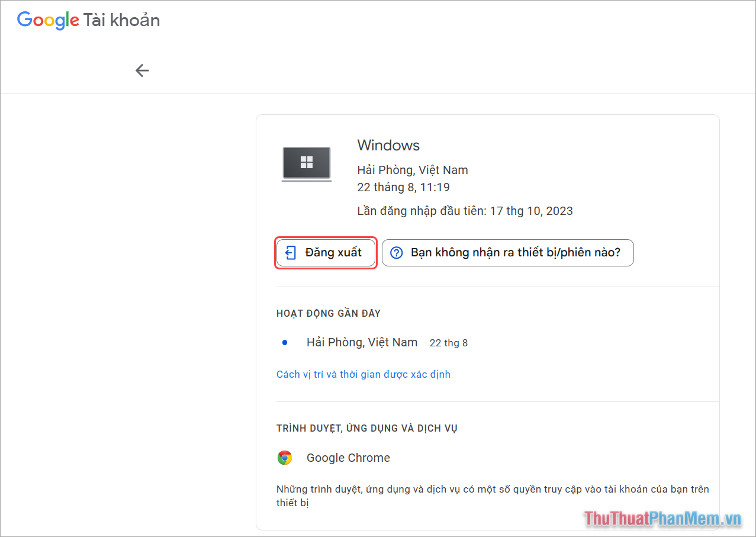The width and height of the screenshot is (756, 537).
Task: Select the Đăng xuất button
Action: pos(326,252)
